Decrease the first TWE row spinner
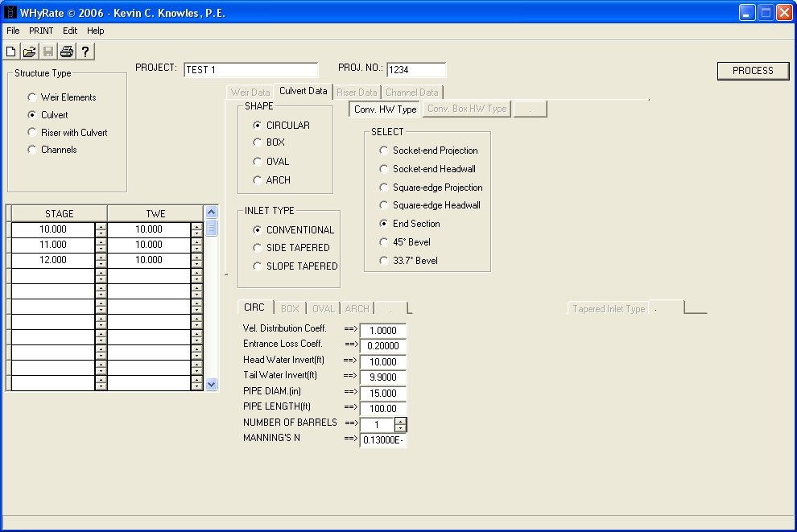The height and width of the screenshot is (532, 797). click(x=197, y=233)
